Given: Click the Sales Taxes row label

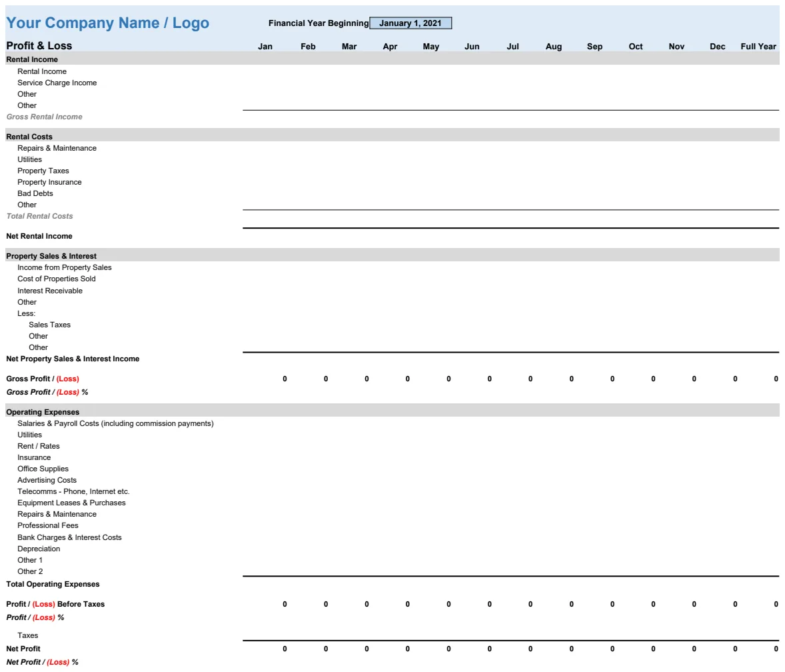Looking at the screenshot, I should (x=49, y=325).
